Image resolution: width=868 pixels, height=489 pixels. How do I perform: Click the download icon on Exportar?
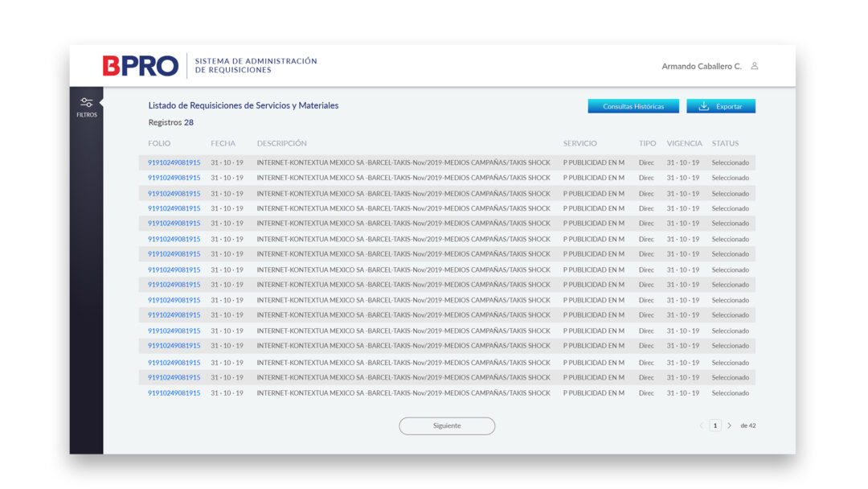pos(704,106)
